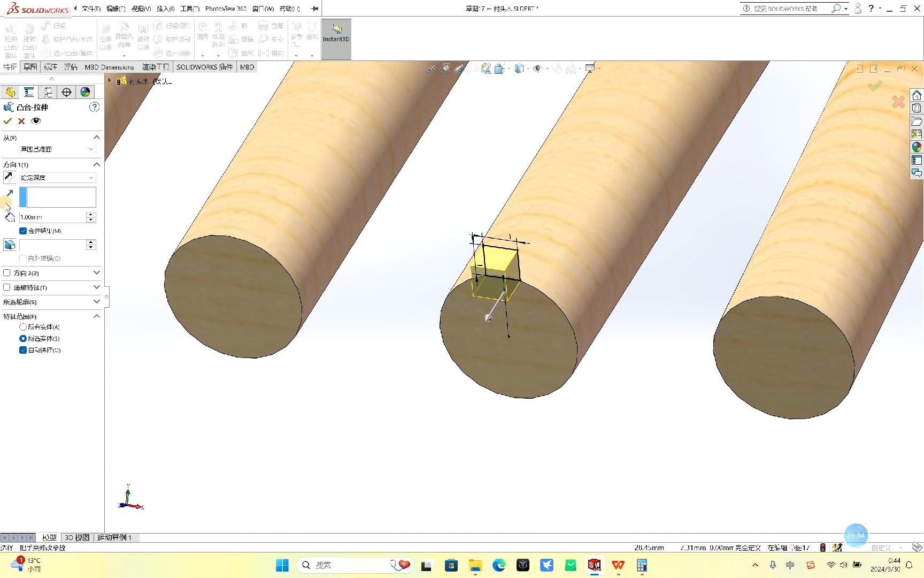Uncheck the Merge result (M) checkbox
Screen dimensions: 924x578
(x=23, y=231)
